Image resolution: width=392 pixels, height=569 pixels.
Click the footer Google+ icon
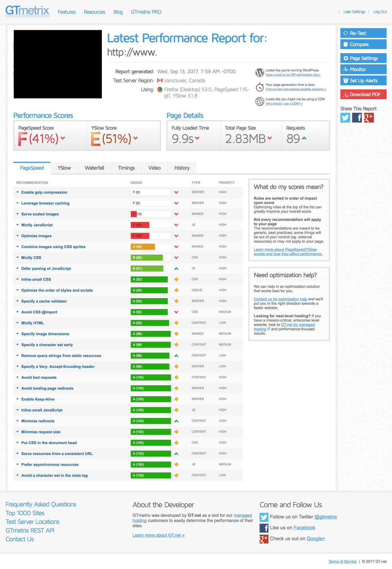pyautogui.click(x=264, y=539)
